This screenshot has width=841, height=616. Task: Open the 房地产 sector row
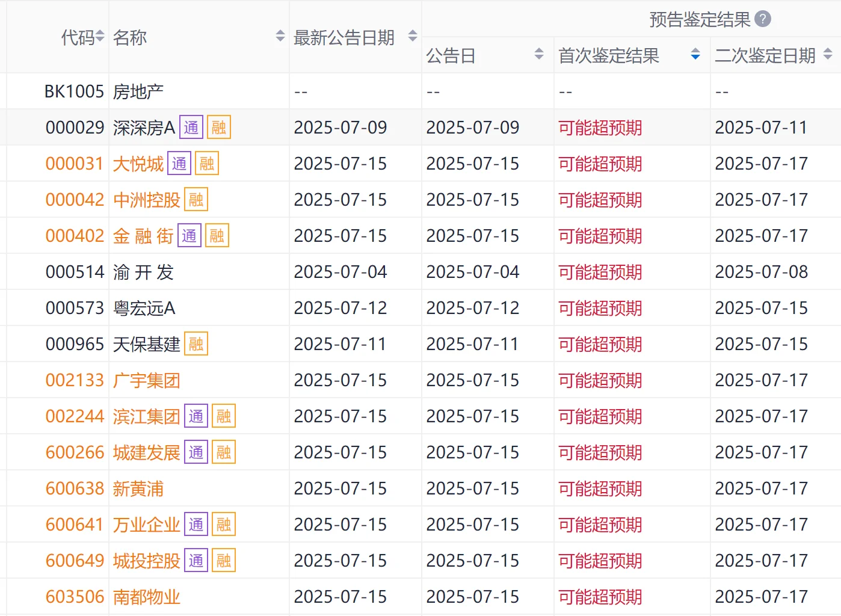coord(138,91)
